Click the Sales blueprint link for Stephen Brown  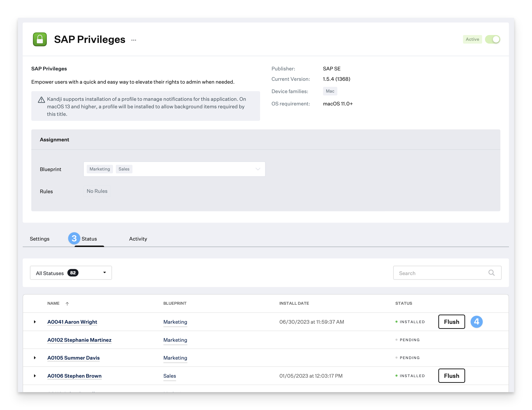click(169, 376)
